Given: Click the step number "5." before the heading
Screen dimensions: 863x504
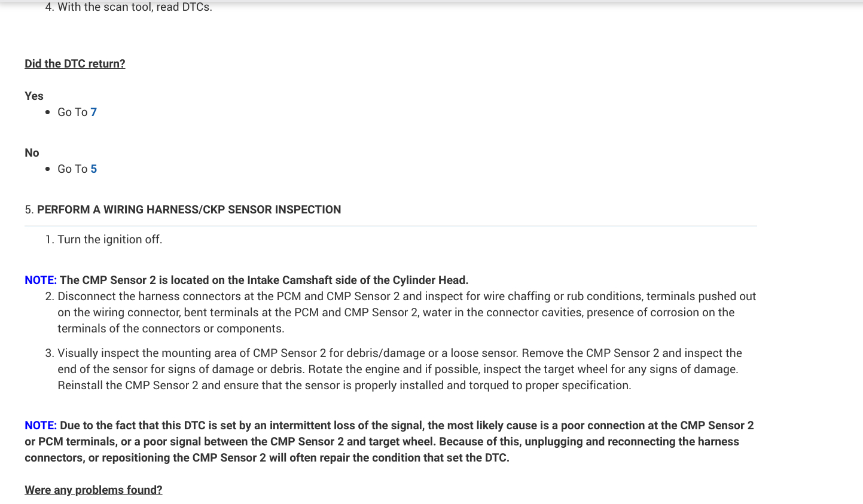Looking at the screenshot, I should [29, 210].
